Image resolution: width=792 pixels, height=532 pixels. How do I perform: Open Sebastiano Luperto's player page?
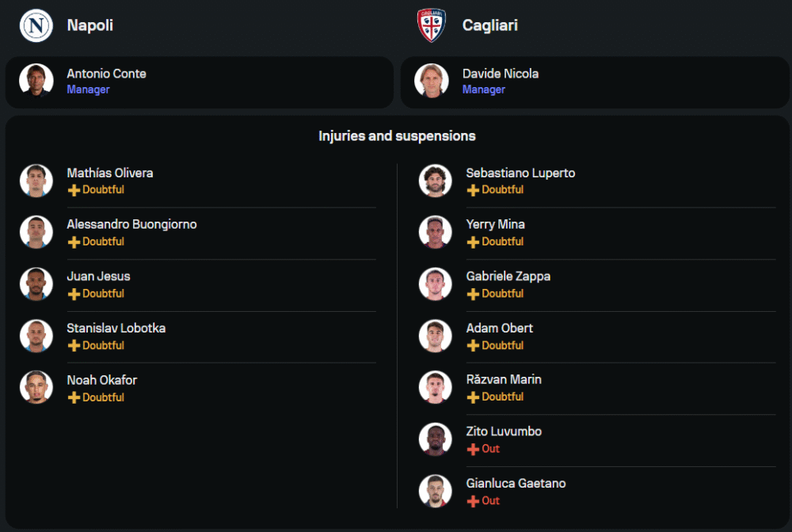click(520, 173)
